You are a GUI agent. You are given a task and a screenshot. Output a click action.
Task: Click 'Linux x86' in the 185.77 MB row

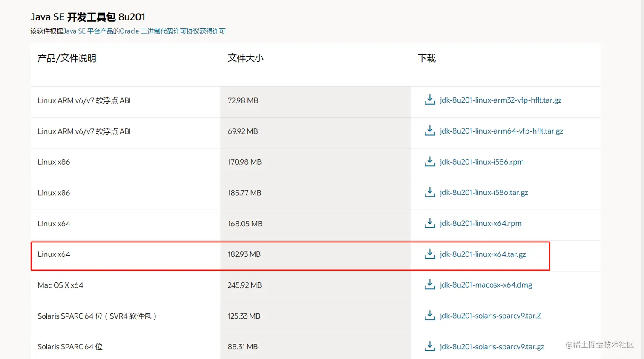(x=54, y=193)
